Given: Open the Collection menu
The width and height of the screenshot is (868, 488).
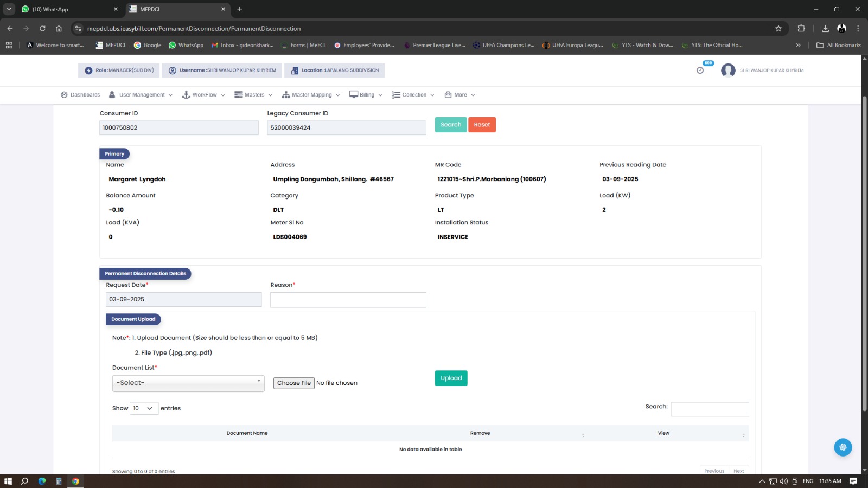Looking at the screenshot, I should [x=413, y=95].
